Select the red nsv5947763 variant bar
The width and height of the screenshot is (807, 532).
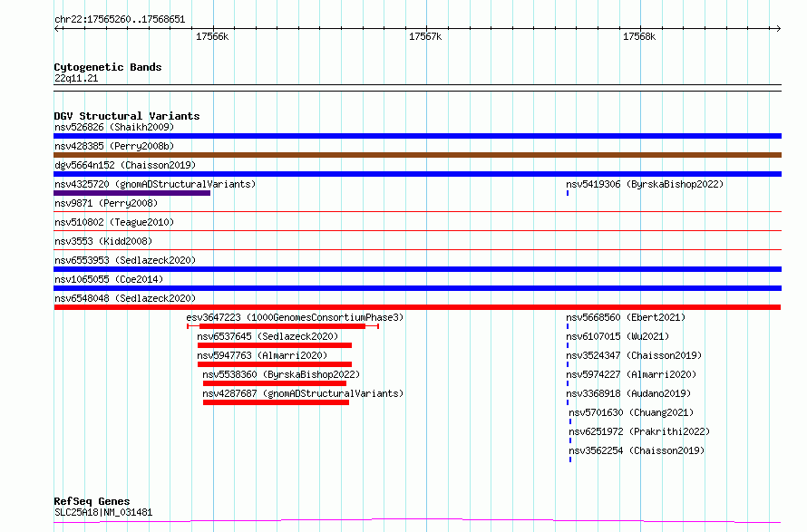(275, 364)
